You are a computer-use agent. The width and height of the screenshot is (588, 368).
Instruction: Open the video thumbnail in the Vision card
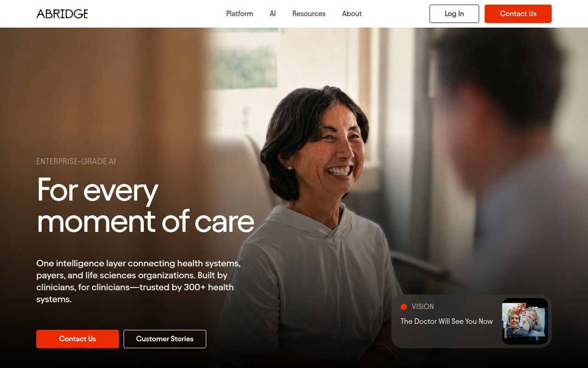[525, 321]
